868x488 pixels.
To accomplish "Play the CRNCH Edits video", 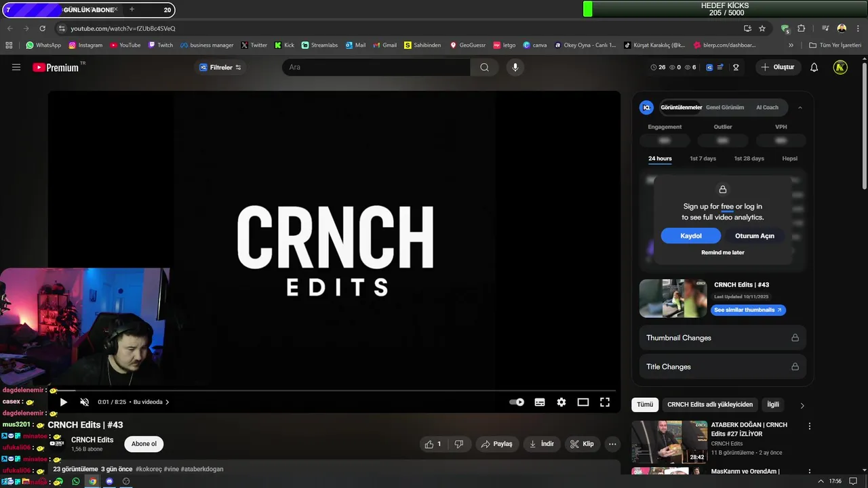I will [x=64, y=402].
